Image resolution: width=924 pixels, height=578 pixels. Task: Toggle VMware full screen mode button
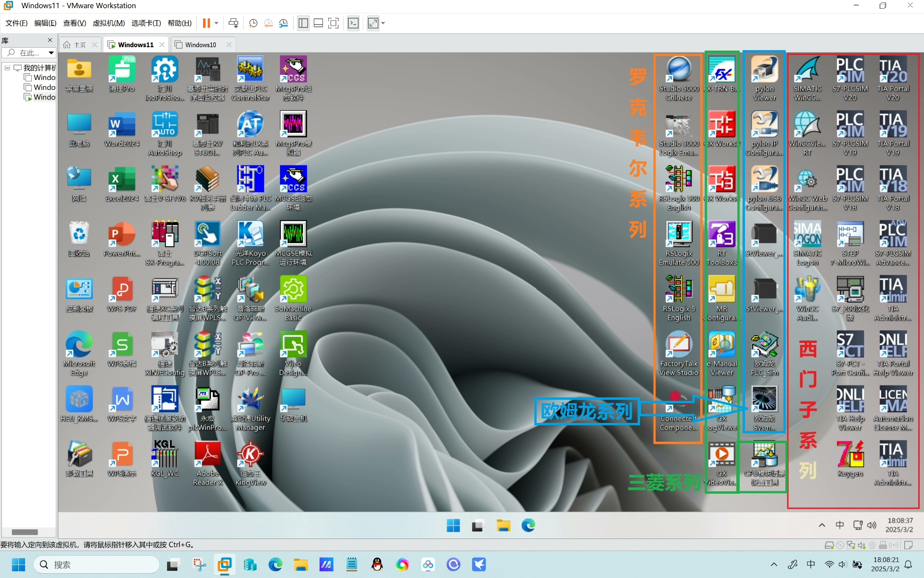pos(334,23)
